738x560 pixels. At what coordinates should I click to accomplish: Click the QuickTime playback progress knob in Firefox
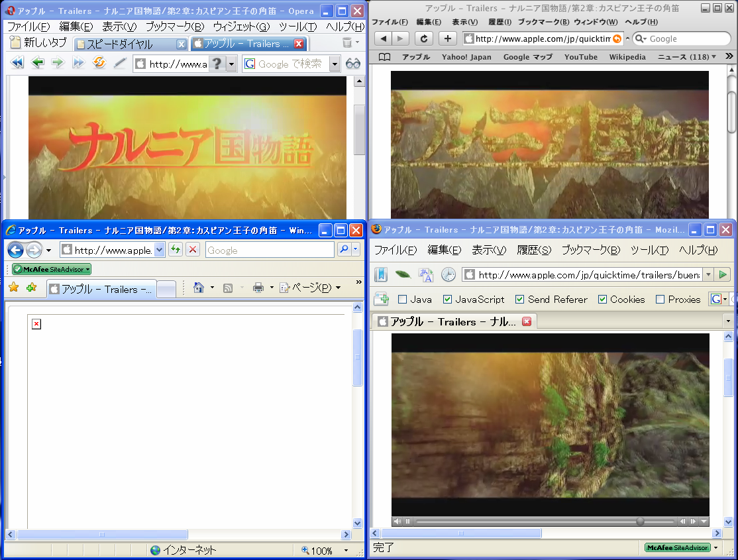tap(640, 522)
